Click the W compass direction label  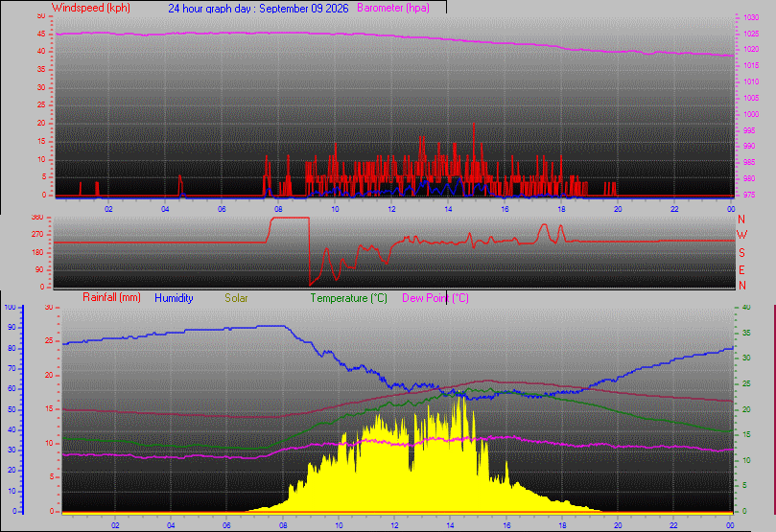click(741, 235)
